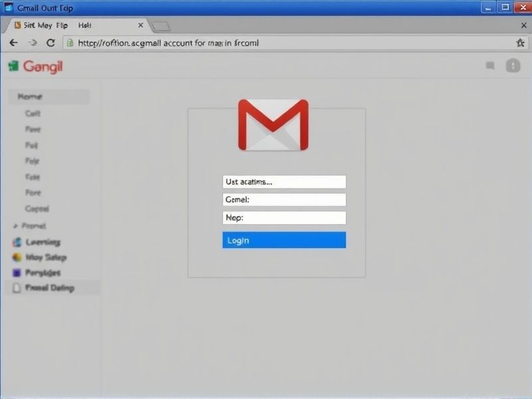This screenshot has height=399, width=532.
Task: Click the browser forward arrow
Action: 33,43
